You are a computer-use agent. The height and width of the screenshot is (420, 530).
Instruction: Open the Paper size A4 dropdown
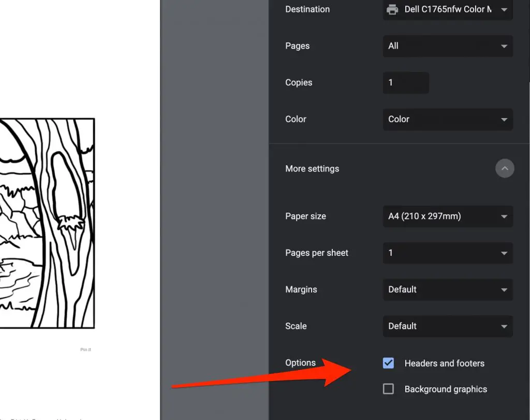[x=448, y=216]
